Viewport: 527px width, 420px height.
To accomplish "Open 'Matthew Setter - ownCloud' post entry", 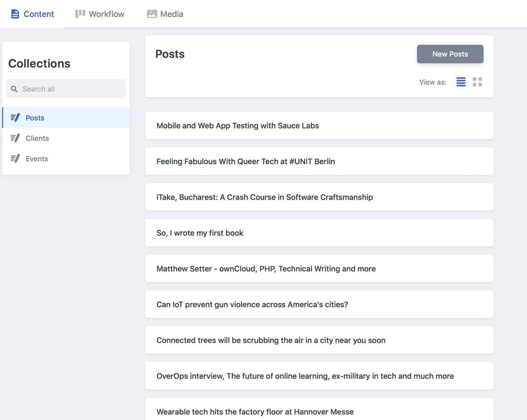I will point(266,269).
